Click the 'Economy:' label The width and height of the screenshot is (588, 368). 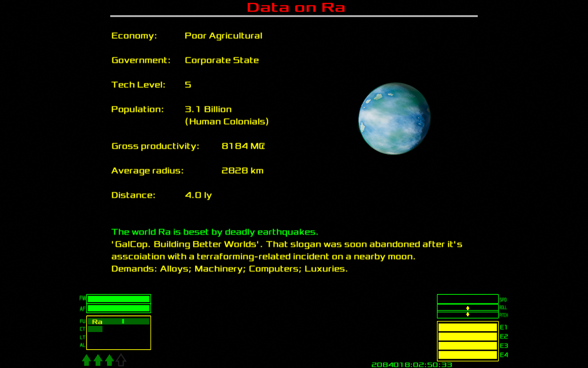pyautogui.click(x=134, y=36)
